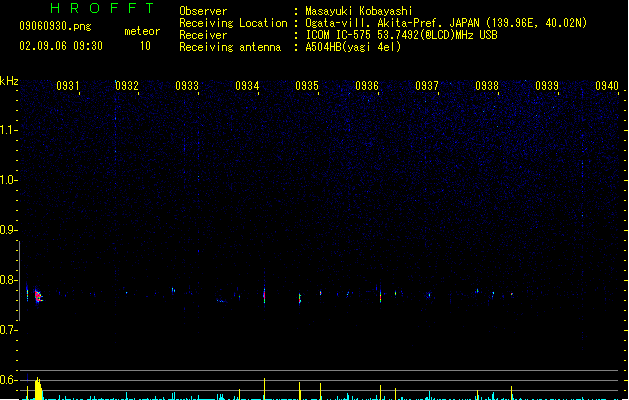The width and height of the screenshot is (629, 400).
Task: Click the meteor echo just before 0935
Action: tap(300, 298)
